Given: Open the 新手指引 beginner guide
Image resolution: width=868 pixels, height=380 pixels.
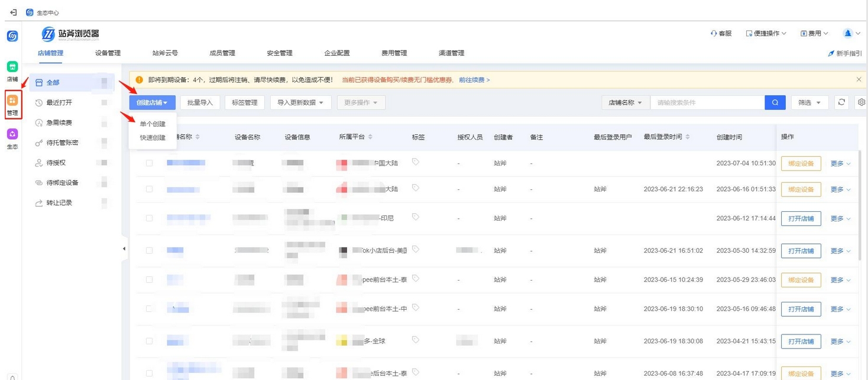Looking at the screenshot, I should coord(844,53).
